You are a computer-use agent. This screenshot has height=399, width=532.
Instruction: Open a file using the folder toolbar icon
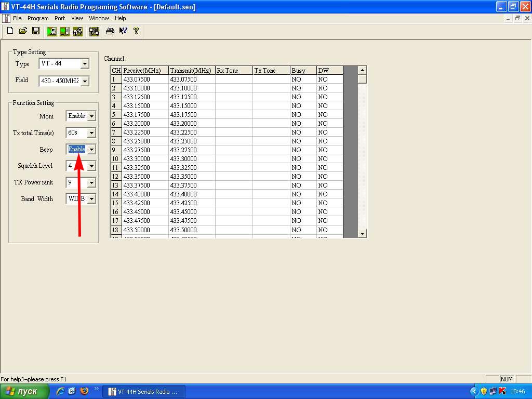(x=23, y=31)
